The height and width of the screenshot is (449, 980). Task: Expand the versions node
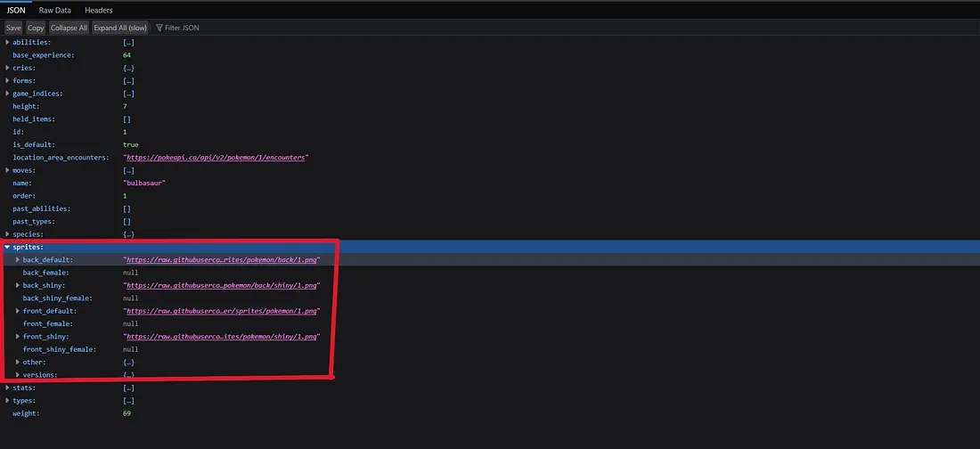coord(18,374)
